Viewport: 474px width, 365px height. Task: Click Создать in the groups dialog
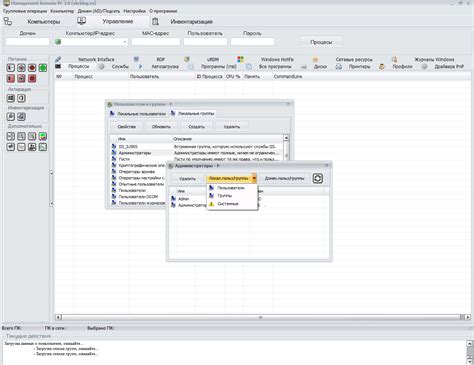coord(196,127)
